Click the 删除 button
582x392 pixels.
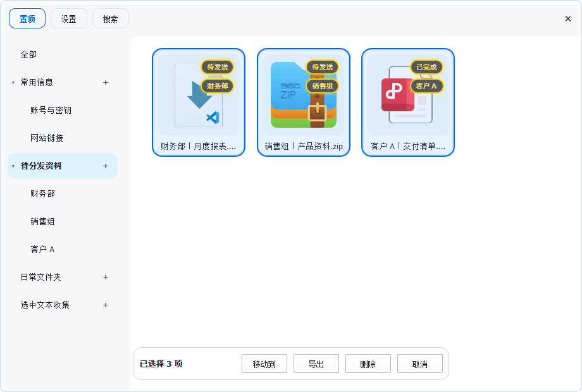368,364
